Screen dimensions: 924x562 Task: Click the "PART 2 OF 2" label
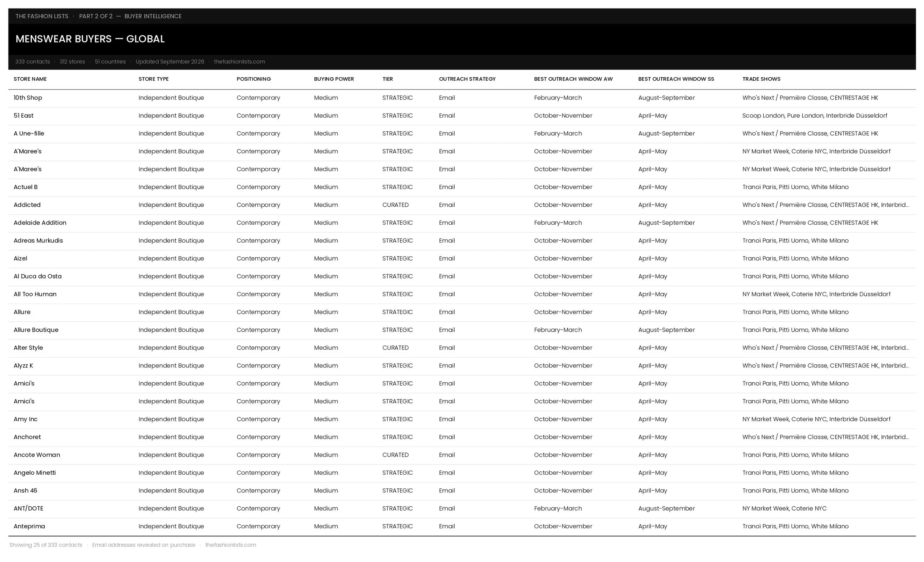96,16
